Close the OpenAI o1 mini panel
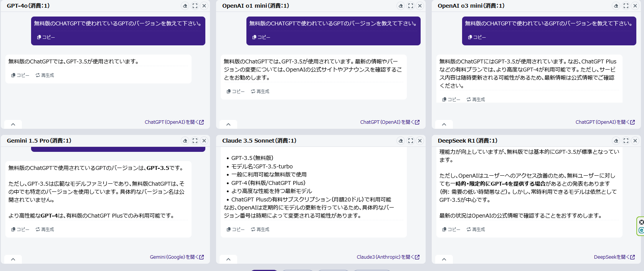 pos(420,6)
